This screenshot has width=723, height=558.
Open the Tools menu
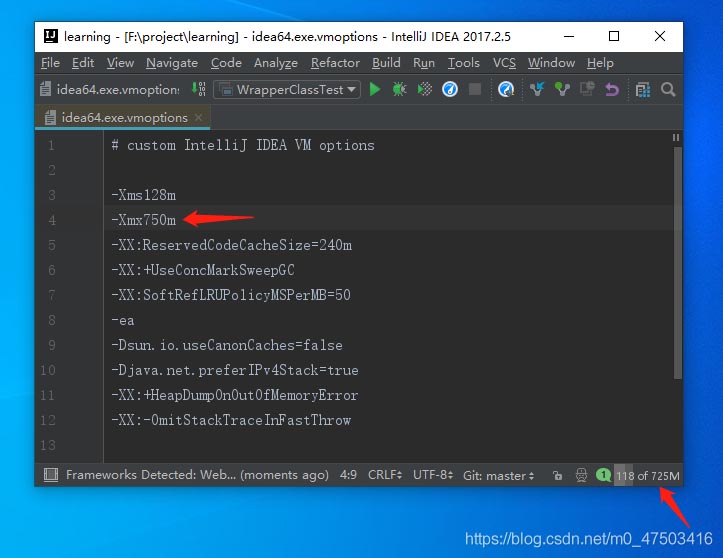[463, 63]
